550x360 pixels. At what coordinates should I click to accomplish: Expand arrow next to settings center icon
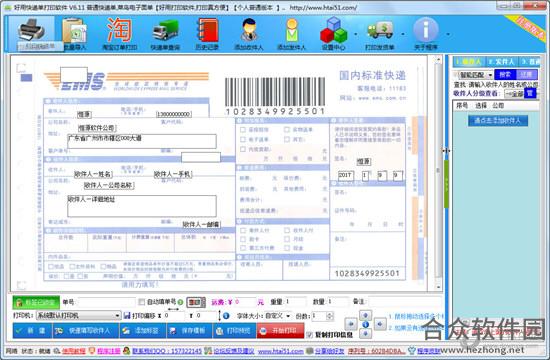(356, 34)
